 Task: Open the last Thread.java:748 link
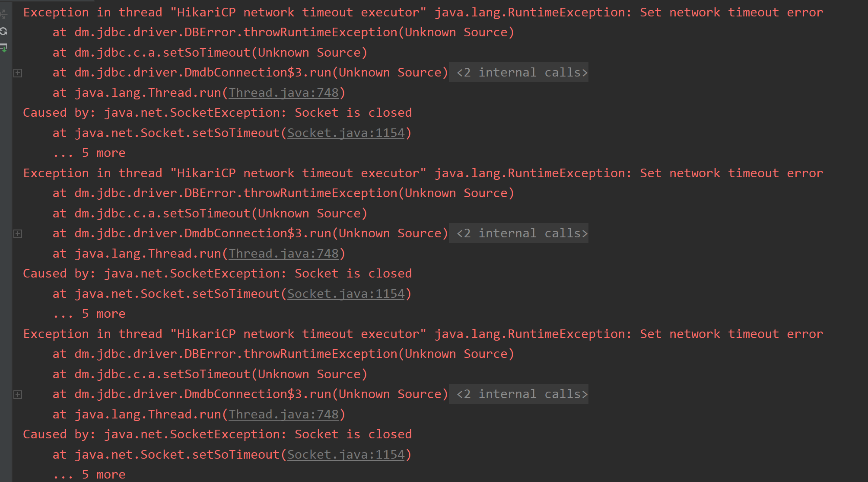(283, 415)
